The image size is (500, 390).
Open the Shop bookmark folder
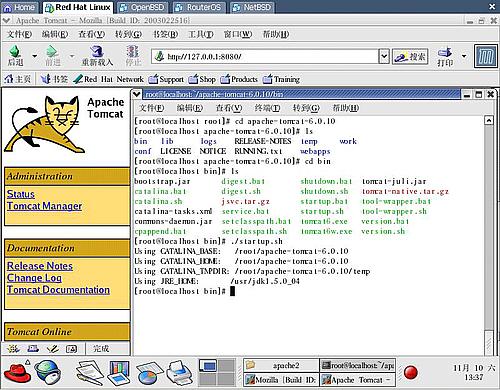click(x=202, y=79)
